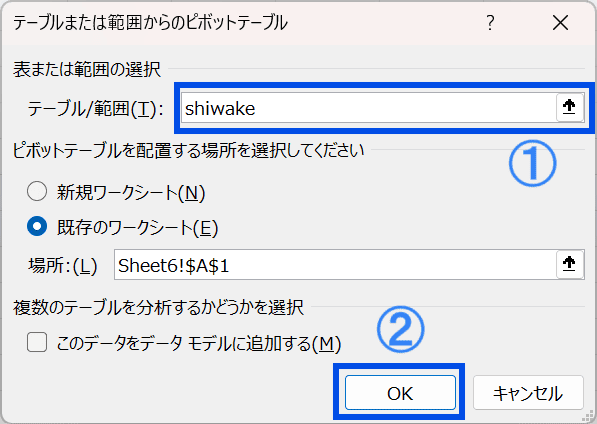597x424 pixels.
Task: Close the pivot table dialog
Action: (x=560, y=23)
